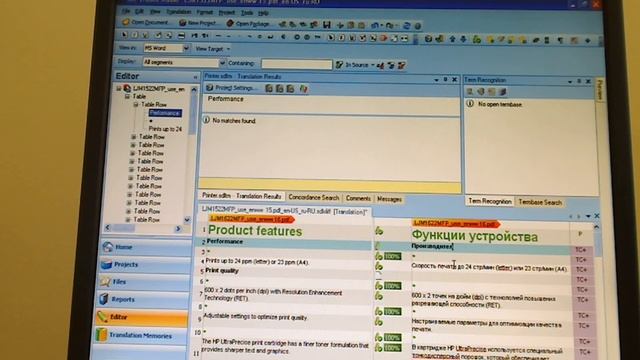Open Project Settings in Translation Results panel
640x360 pixels.
coord(232,88)
